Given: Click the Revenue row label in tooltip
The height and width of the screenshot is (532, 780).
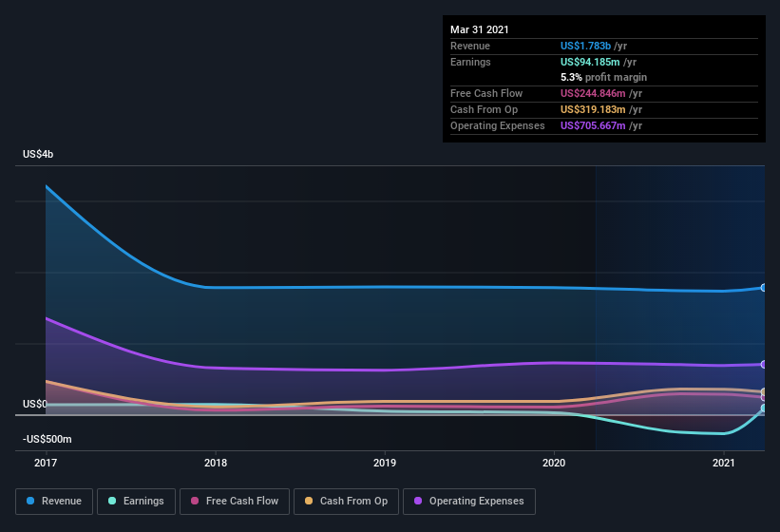Looking at the screenshot, I should point(470,46).
